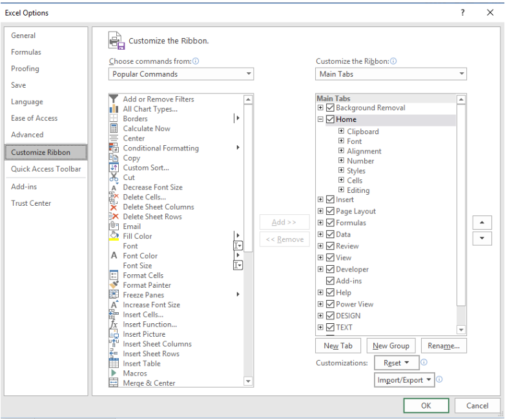
Task: Click the Move Down arrow button
Action: click(482, 239)
